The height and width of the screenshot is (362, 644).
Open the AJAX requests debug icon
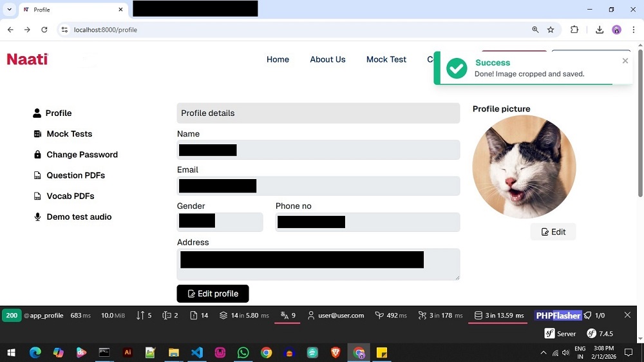pos(144,316)
